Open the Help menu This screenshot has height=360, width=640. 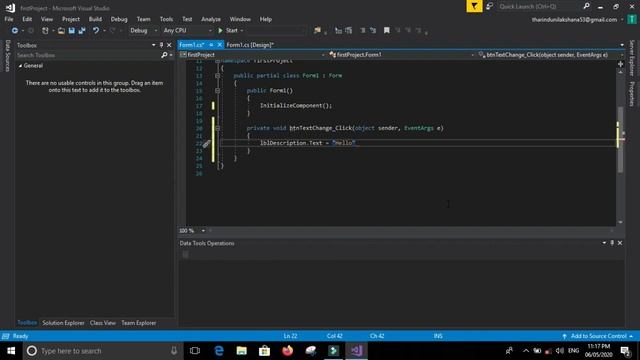click(x=266, y=19)
